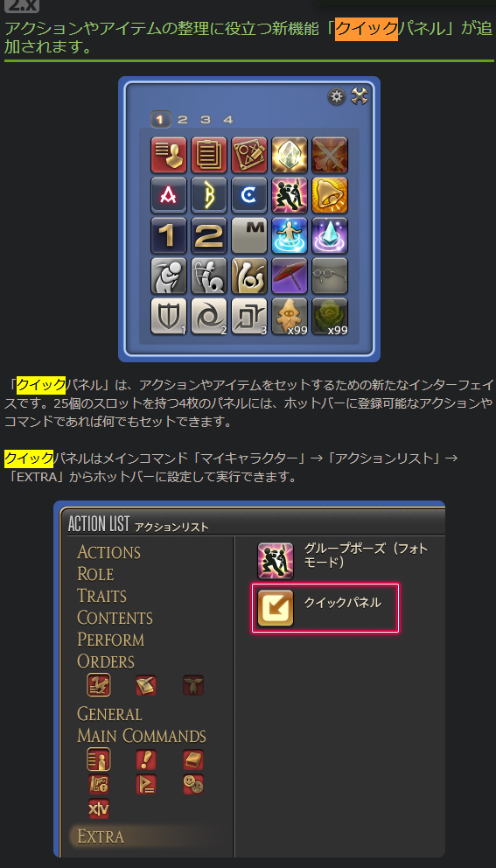
Task: Select the purple parasol icon
Action: (290, 276)
